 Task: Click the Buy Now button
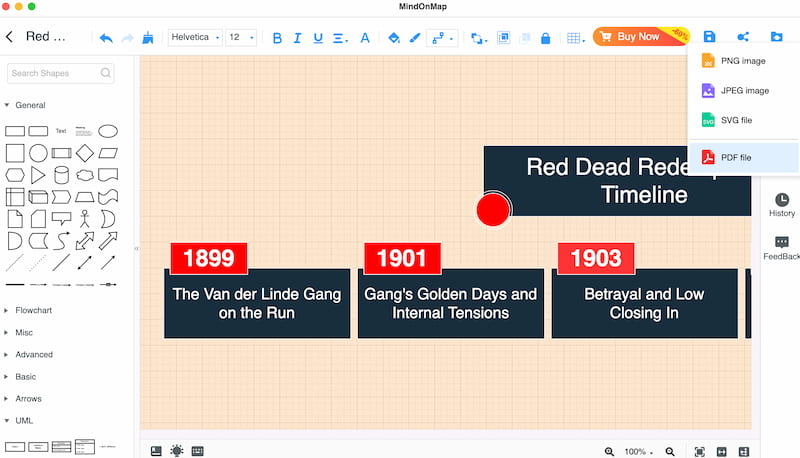tap(641, 37)
